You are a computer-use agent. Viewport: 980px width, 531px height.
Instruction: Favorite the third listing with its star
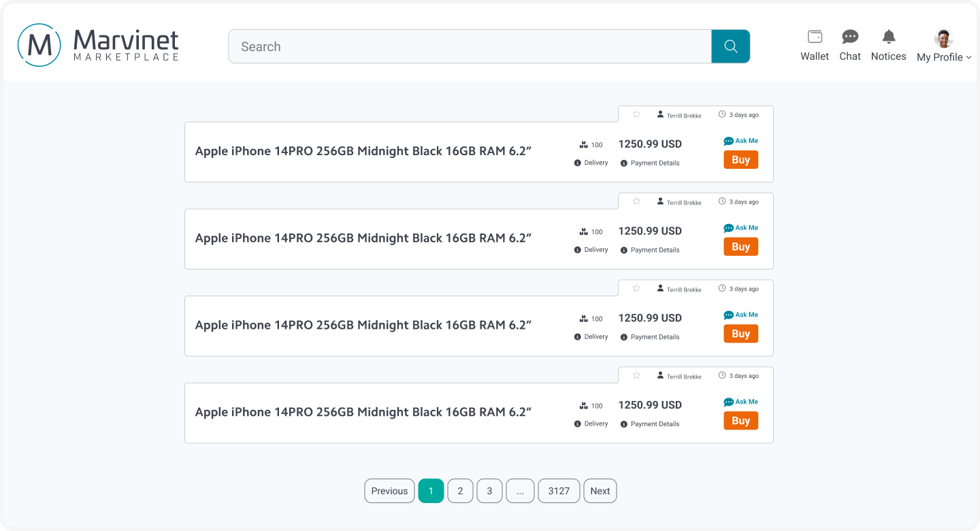click(637, 289)
